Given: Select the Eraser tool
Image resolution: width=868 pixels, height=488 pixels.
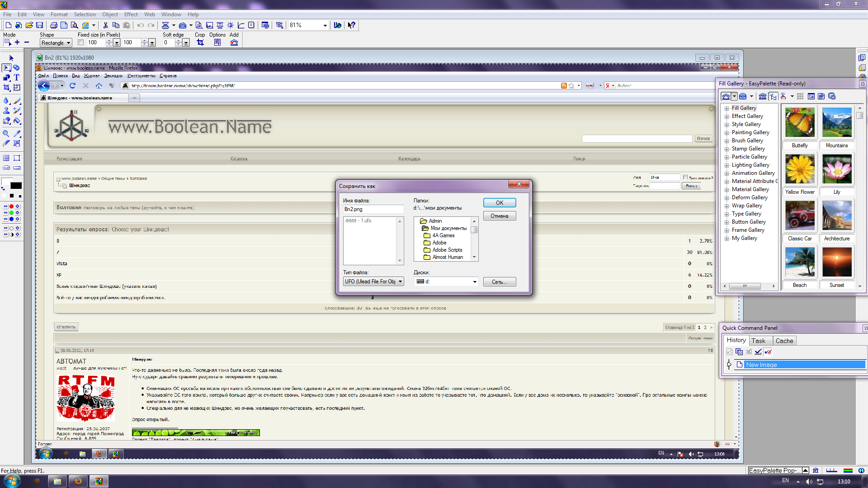Looking at the screenshot, I should [6, 121].
